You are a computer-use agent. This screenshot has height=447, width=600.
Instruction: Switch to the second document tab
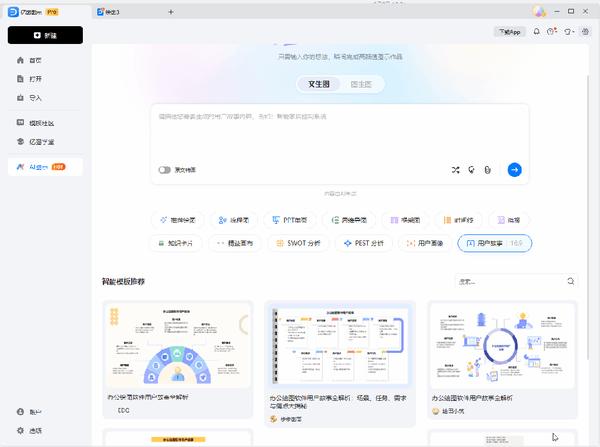click(108, 12)
